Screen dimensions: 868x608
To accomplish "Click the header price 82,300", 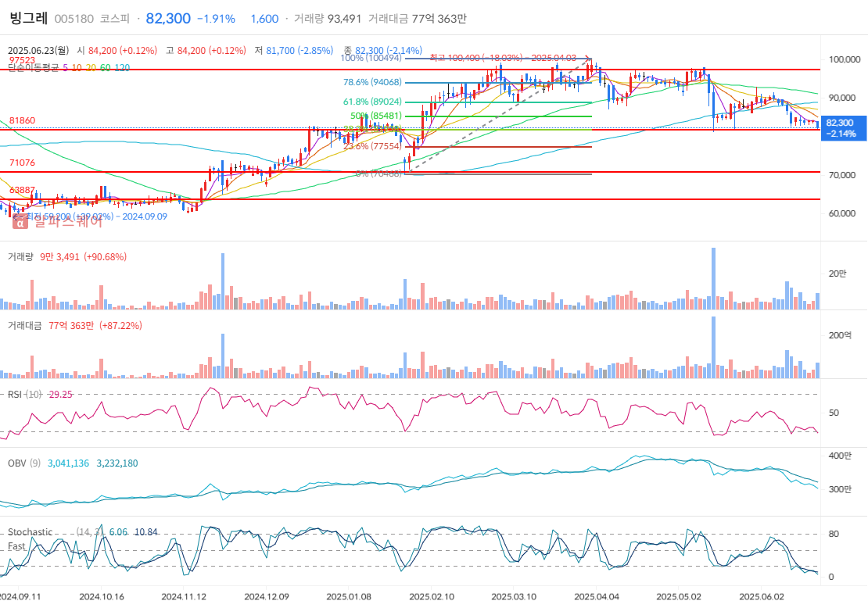I will [x=168, y=18].
